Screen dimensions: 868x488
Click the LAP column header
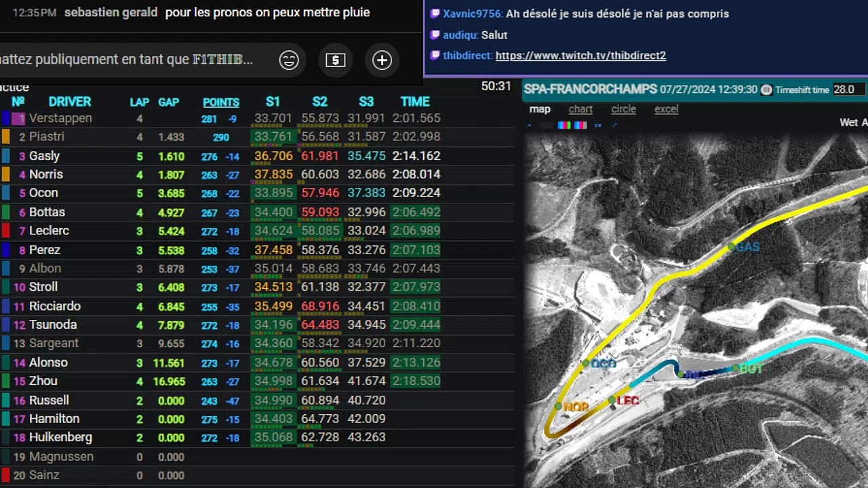(x=140, y=102)
